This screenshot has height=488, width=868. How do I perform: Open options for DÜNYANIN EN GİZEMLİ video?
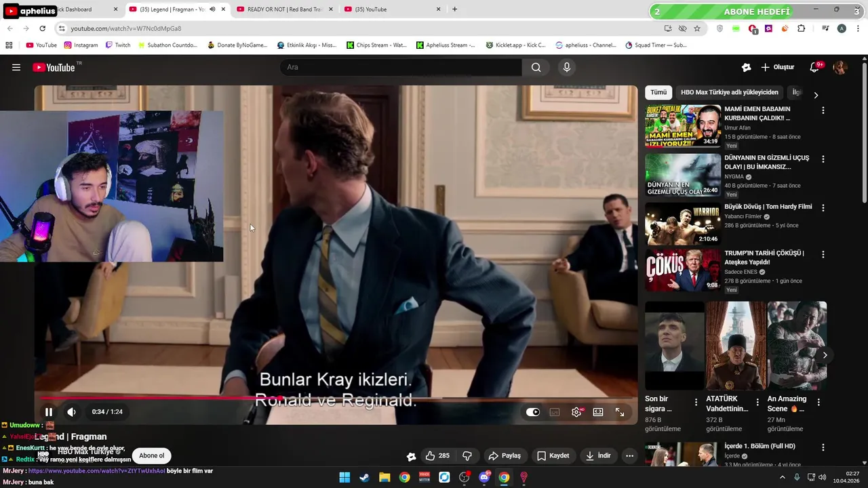pos(823,159)
